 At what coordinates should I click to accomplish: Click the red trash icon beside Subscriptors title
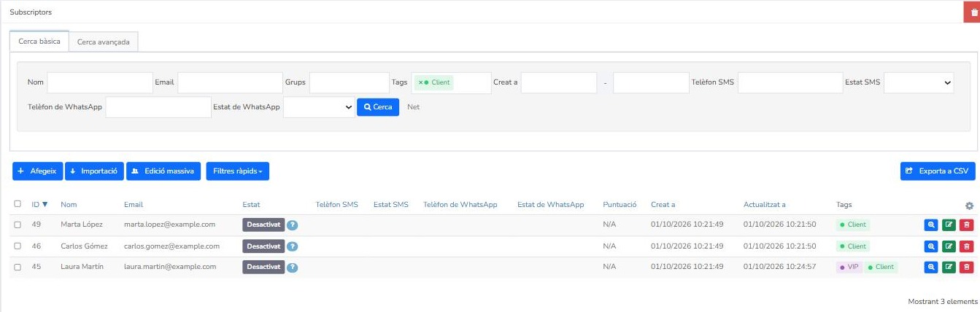973,12
